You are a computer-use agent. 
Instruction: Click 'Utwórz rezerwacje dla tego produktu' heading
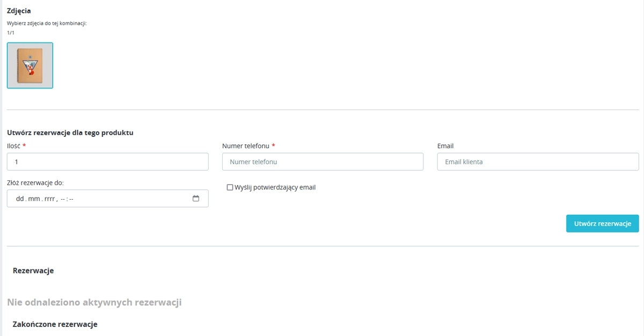click(x=70, y=133)
